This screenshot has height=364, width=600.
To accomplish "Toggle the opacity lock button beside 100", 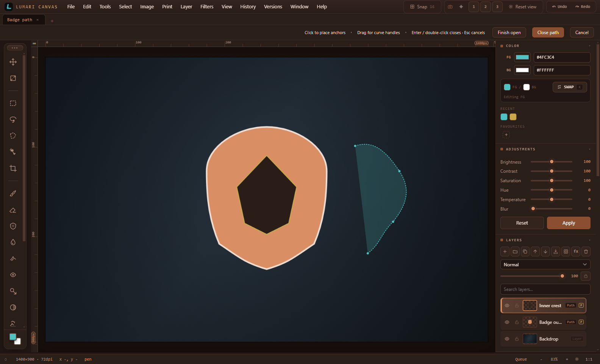I will tap(586, 276).
